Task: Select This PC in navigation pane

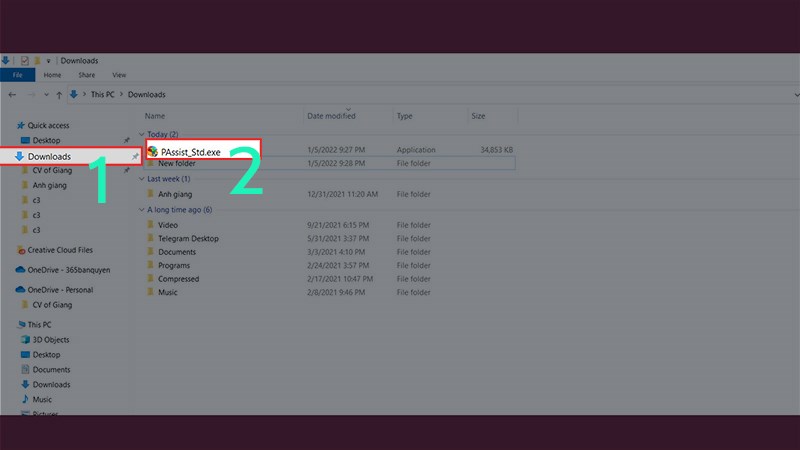Action: click(x=39, y=324)
